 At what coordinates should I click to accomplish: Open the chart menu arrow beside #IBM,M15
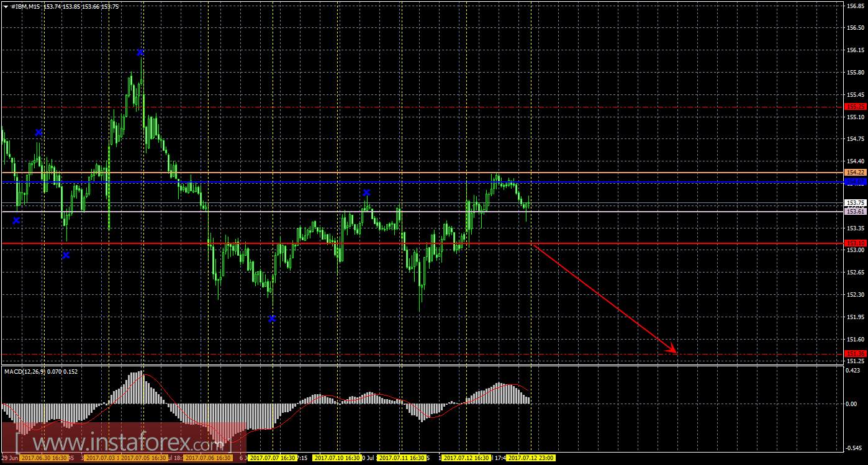click(x=6, y=6)
